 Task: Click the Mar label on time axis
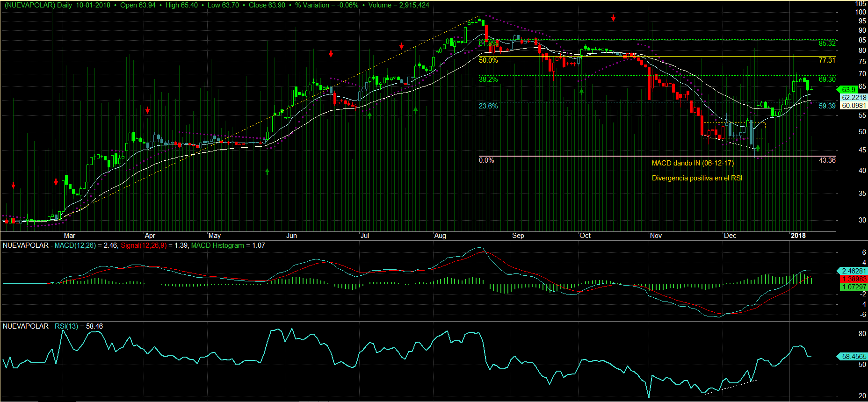tap(69, 236)
